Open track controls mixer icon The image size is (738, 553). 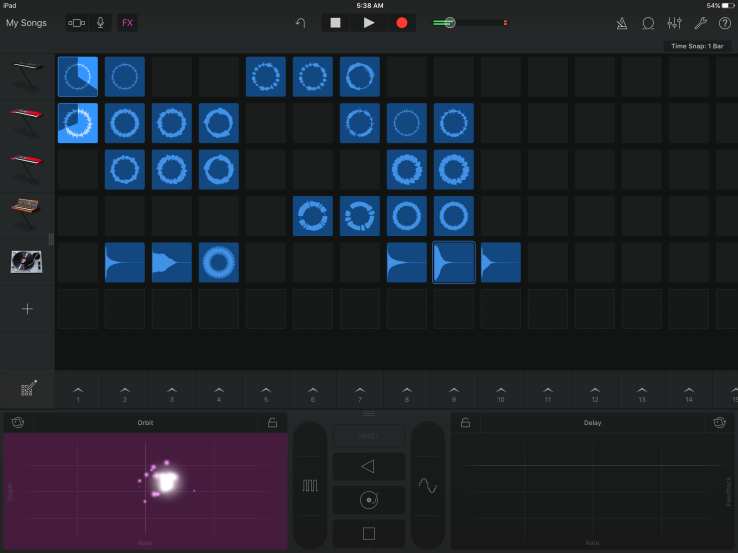674,23
